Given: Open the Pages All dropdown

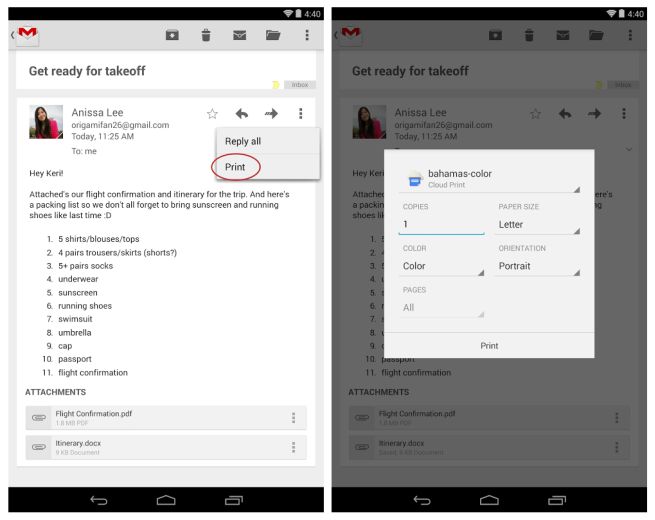Looking at the screenshot, I should click(442, 308).
